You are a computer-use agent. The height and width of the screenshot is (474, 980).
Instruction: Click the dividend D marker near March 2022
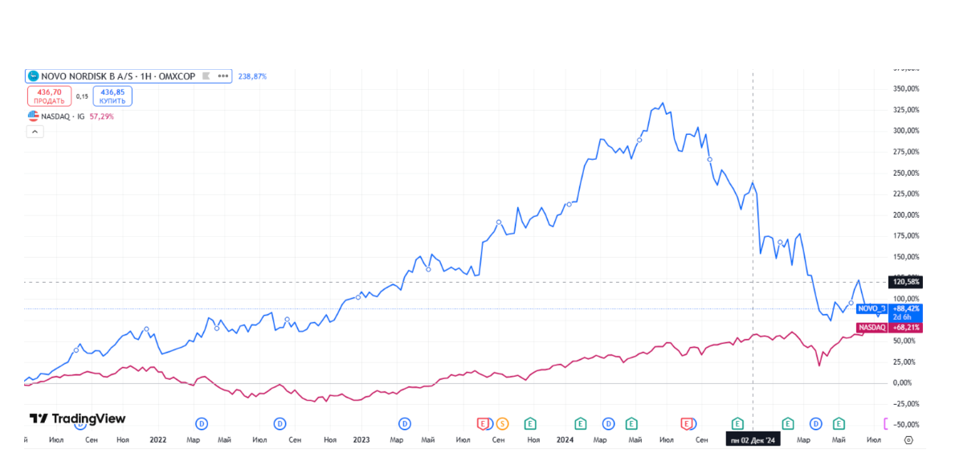[202, 423]
